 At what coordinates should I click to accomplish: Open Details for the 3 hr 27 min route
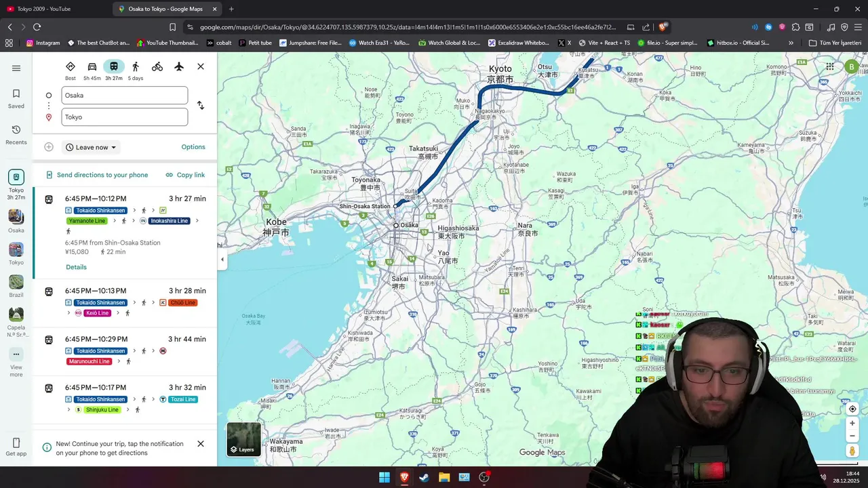[x=76, y=267]
